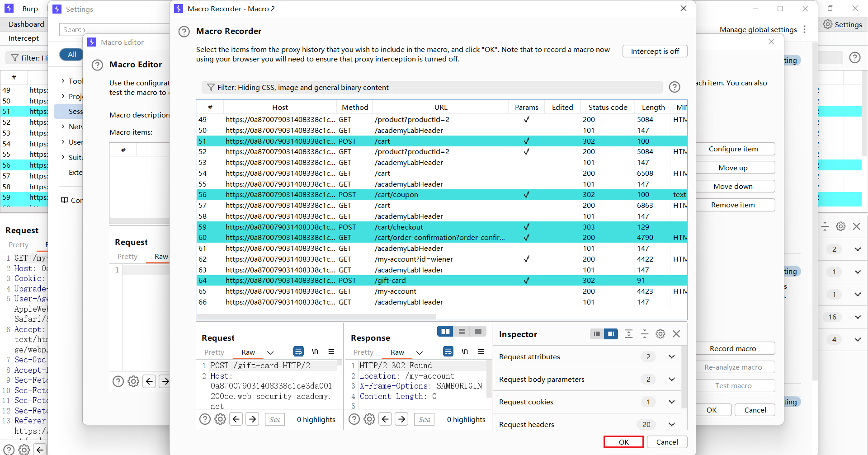Expand Tools tree item in Settings
The height and width of the screenshot is (455, 868).
coord(63,81)
